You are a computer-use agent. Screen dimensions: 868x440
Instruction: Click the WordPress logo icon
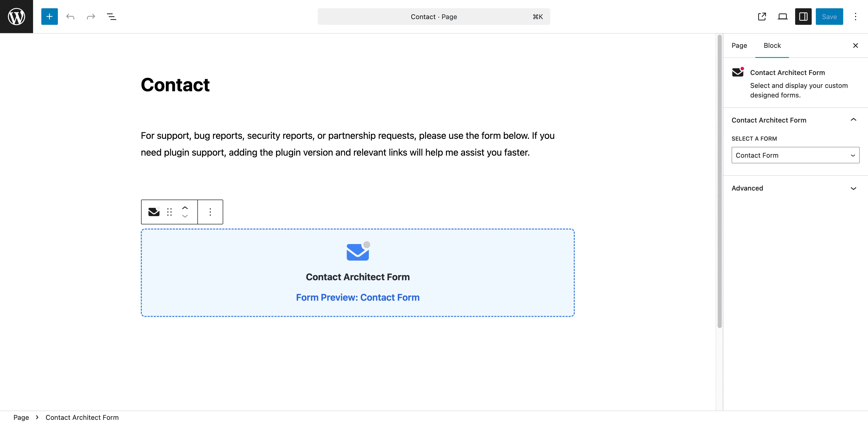(x=17, y=17)
